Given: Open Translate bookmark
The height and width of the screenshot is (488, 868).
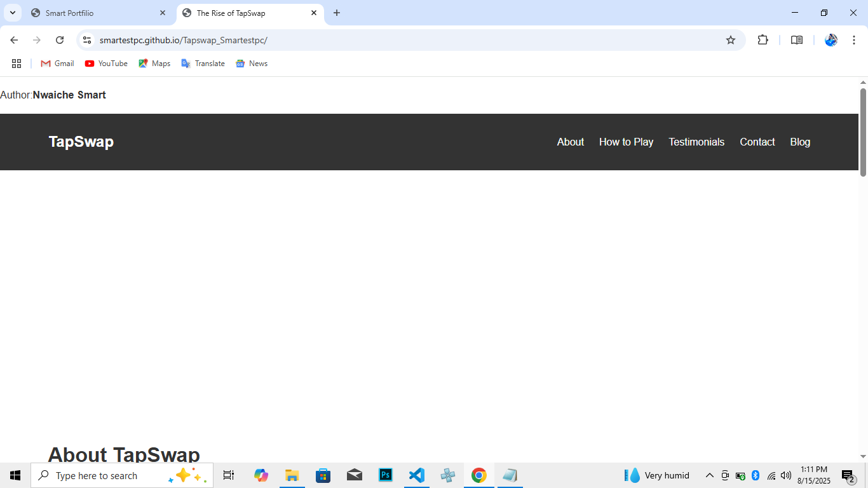Looking at the screenshot, I should pos(203,64).
